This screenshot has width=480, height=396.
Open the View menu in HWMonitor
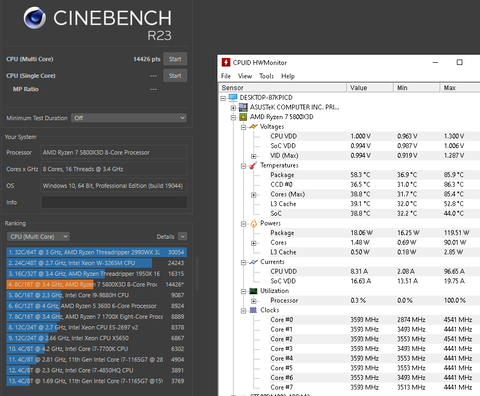tap(245, 76)
